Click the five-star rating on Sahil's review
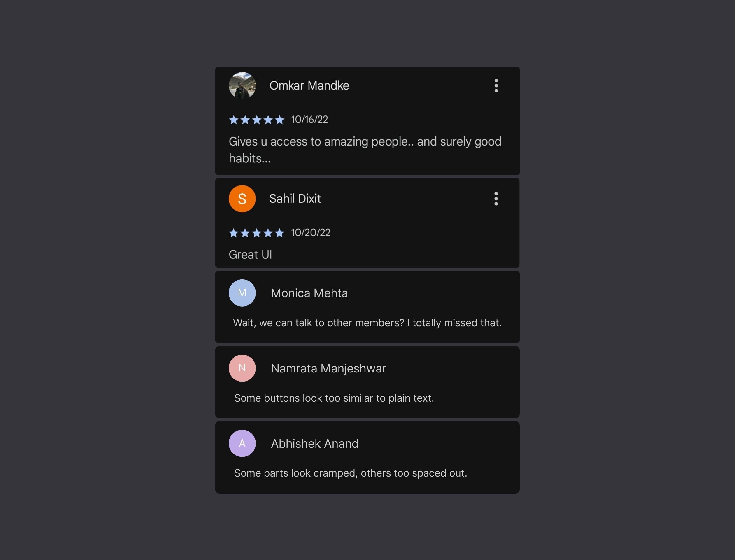This screenshot has width=735, height=560. coord(256,233)
